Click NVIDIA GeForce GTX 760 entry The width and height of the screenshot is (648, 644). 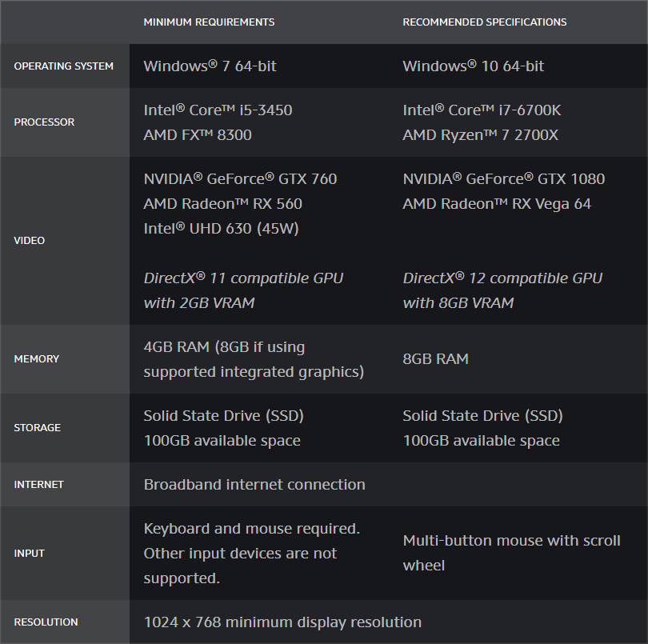(240, 179)
